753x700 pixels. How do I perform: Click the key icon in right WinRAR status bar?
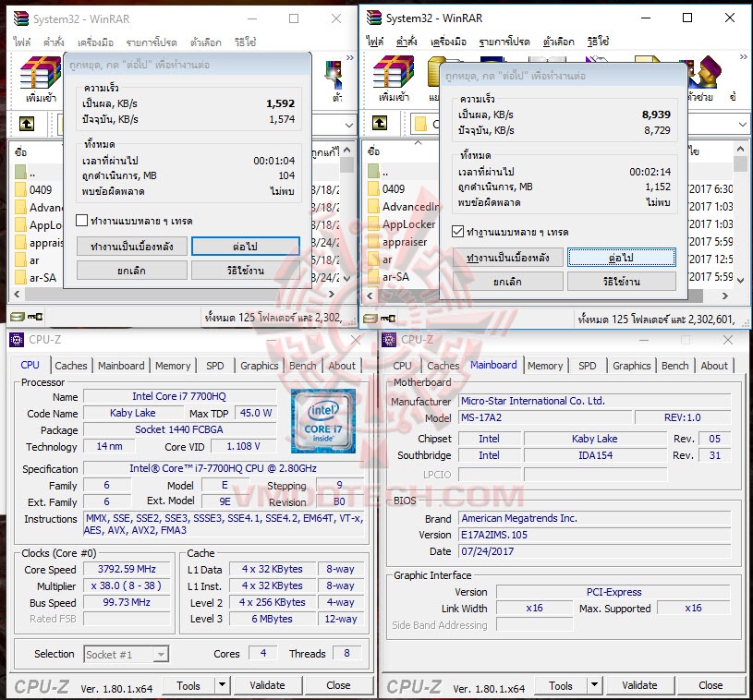tap(388, 319)
